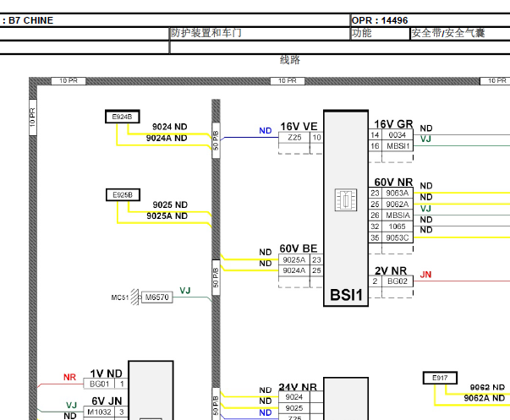
Task: Click the blue ND label beside 16V VE
Action: (266, 131)
